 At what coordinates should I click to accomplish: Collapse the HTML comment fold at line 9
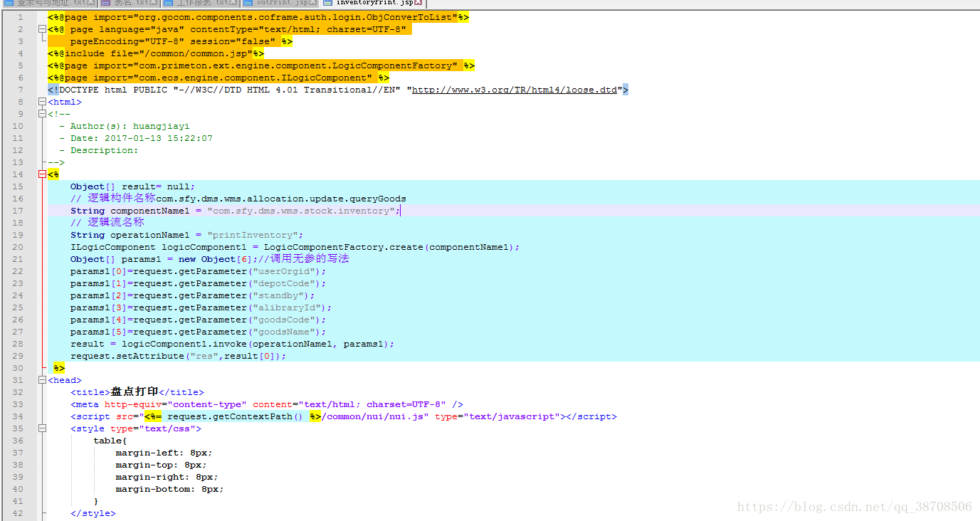[42, 114]
